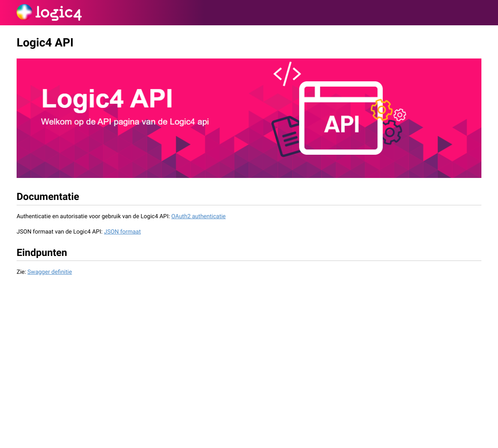This screenshot has height=448, width=498.
Task: Click the Eindpunten section heading
Action: [x=41, y=253]
